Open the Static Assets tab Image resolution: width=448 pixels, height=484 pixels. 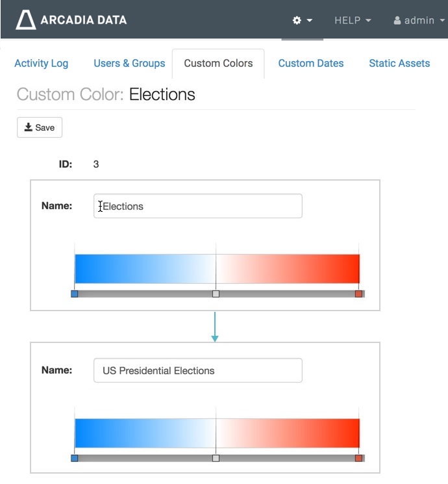(x=399, y=63)
